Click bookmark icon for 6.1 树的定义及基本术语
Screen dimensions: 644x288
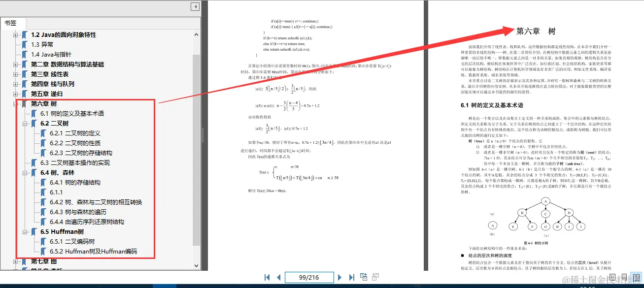pyautogui.click(x=34, y=114)
